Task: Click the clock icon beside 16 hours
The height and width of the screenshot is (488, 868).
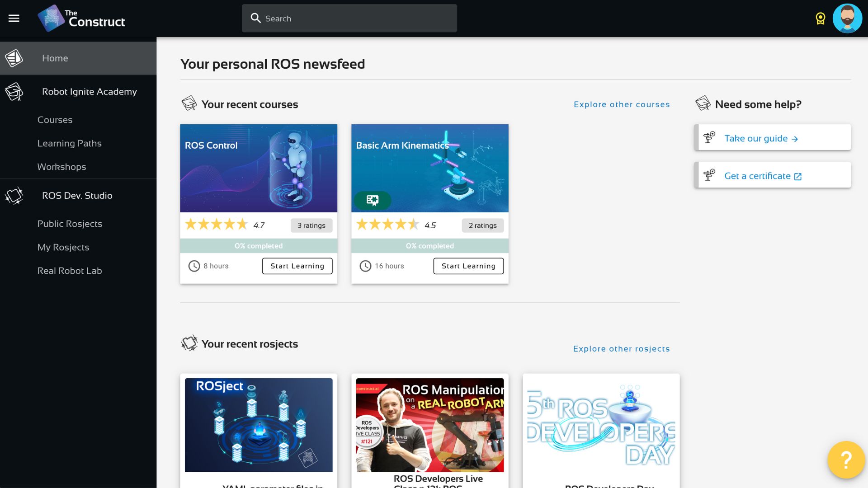Action: coord(365,266)
